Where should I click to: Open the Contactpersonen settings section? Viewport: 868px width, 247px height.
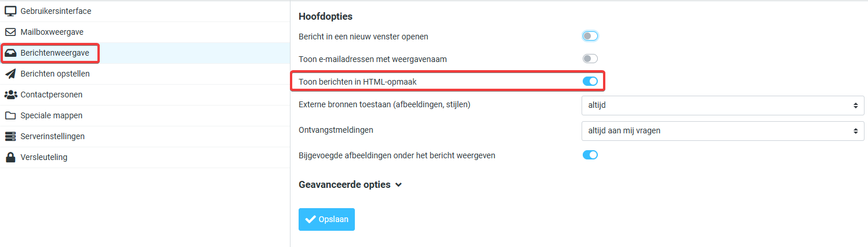tap(52, 95)
